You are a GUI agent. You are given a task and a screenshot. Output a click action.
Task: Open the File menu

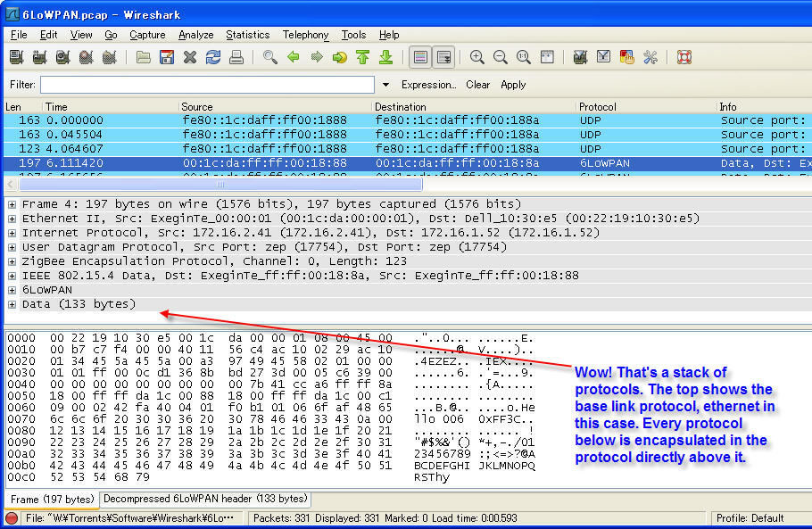coord(19,35)
